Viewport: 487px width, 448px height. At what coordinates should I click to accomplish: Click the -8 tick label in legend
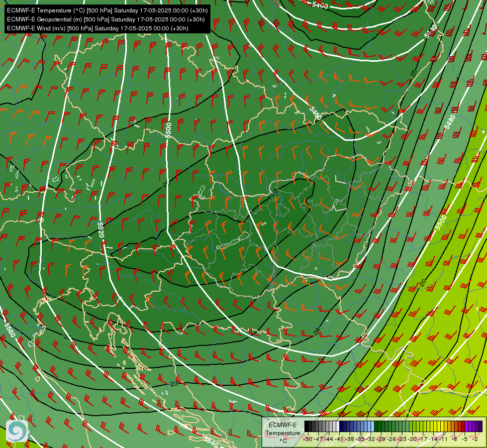(x=454, y=439)
